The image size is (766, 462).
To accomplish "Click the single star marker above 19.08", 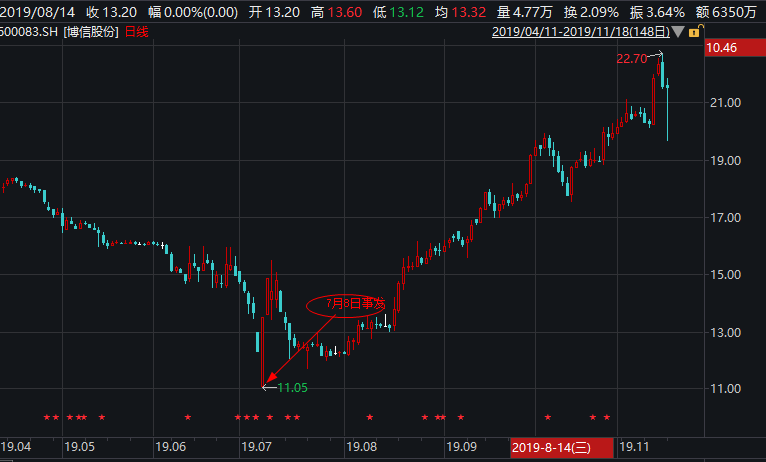I will tap(370, 417).
